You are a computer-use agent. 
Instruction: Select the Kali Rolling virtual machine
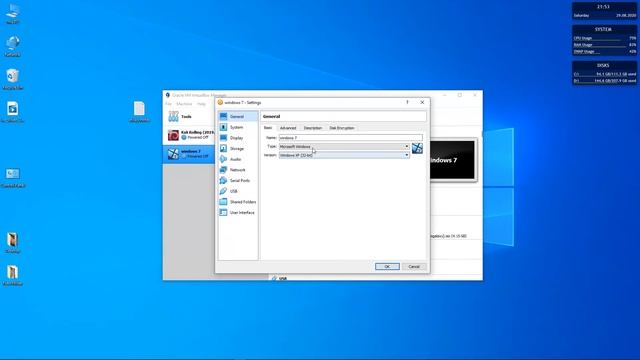[189, 135]
